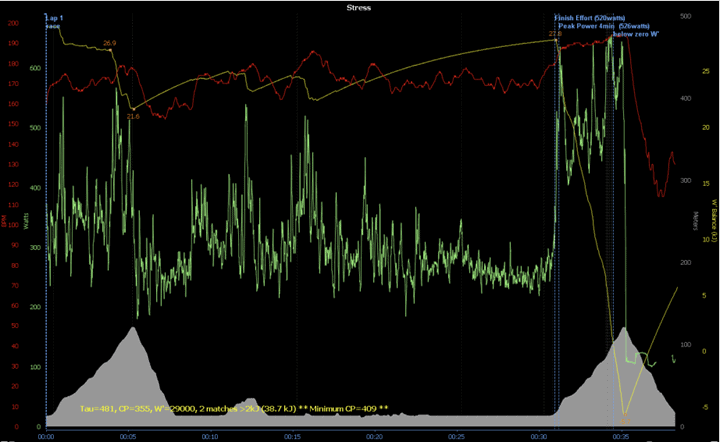Image resolution: width=720 pixels, height=442 pixels.
Task: Click the "00:10" time axis tick
Action: pyautogui.click(x=210, y=436)
